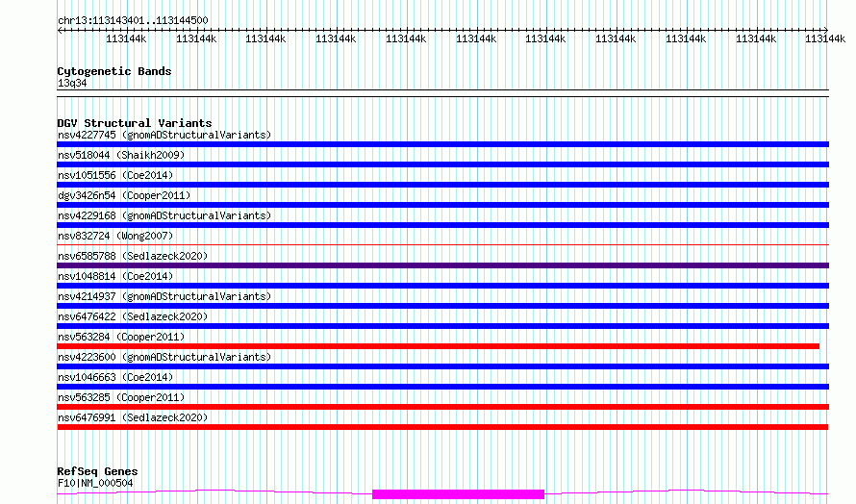Click the cytogenetic band 13q34 bar
The height and width of the screenshot is (504, 856).
pyautogui.click(x=442, y=93)
